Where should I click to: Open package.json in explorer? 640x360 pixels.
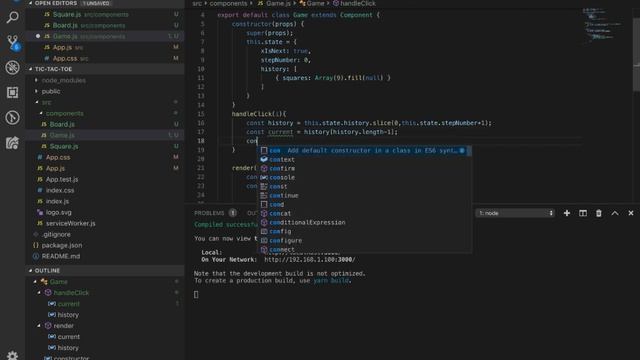pyautogui.click(x=104, y=245)
